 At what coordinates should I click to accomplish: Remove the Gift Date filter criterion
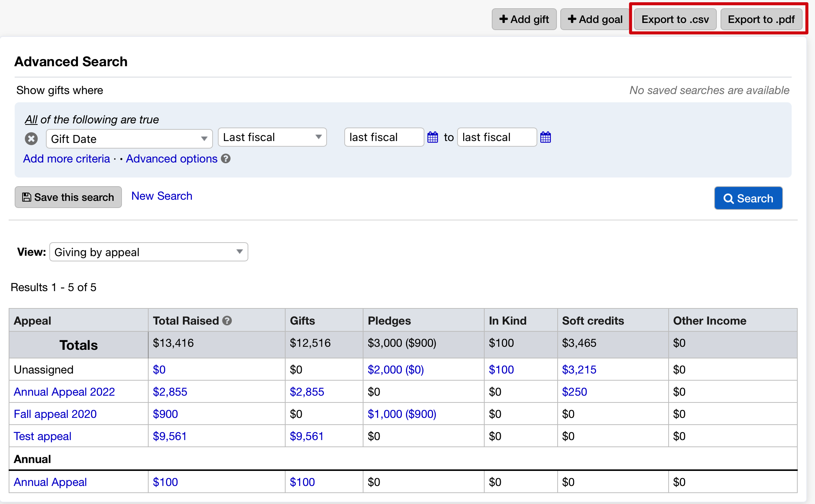click(31, 138)
